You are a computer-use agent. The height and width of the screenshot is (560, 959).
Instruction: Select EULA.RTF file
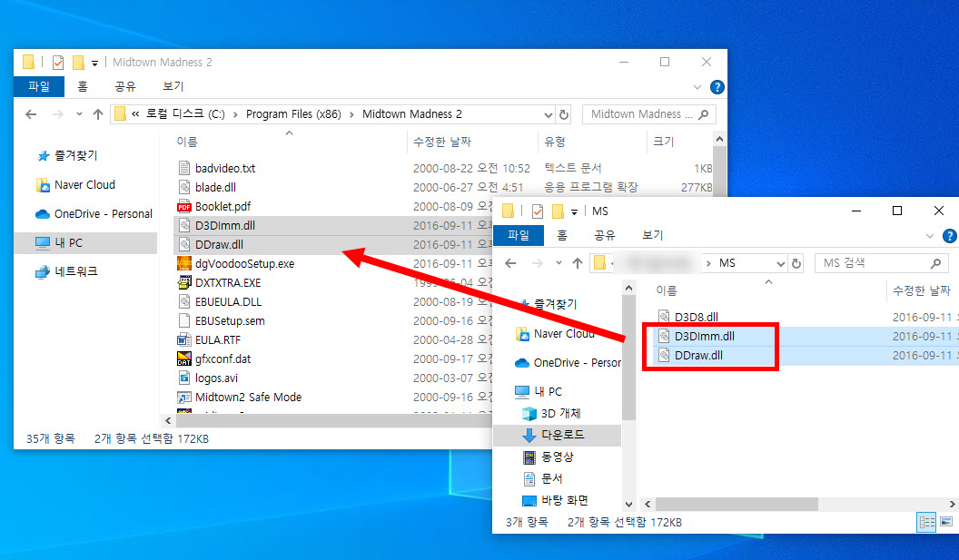[218, 339]
